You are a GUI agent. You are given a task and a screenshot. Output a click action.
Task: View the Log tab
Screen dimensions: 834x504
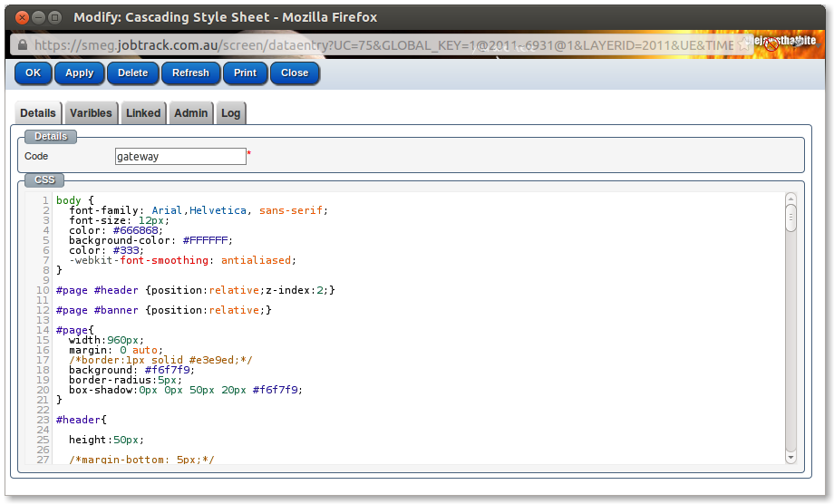point(231,113)
